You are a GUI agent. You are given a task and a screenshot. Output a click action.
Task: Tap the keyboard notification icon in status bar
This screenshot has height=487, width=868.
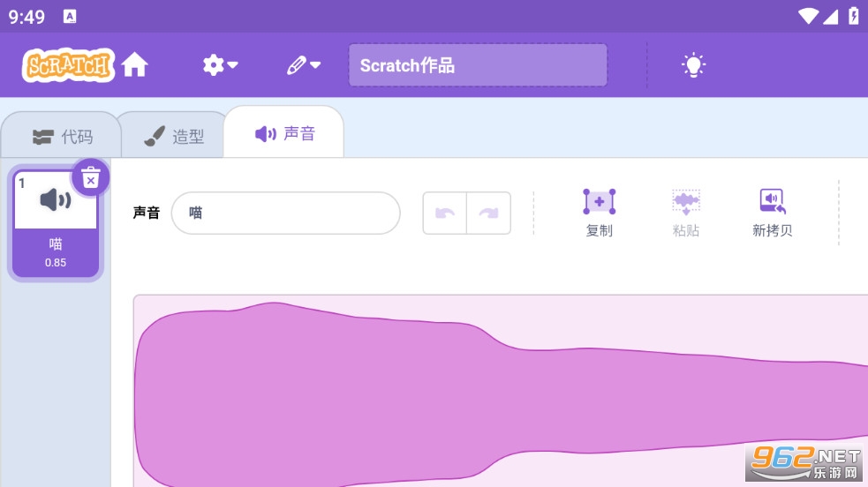pos(70,17)
